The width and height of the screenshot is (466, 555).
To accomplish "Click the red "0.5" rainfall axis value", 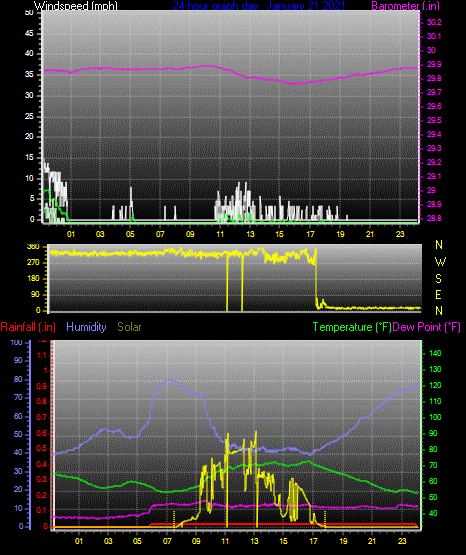I will click(x=42, y=448).
